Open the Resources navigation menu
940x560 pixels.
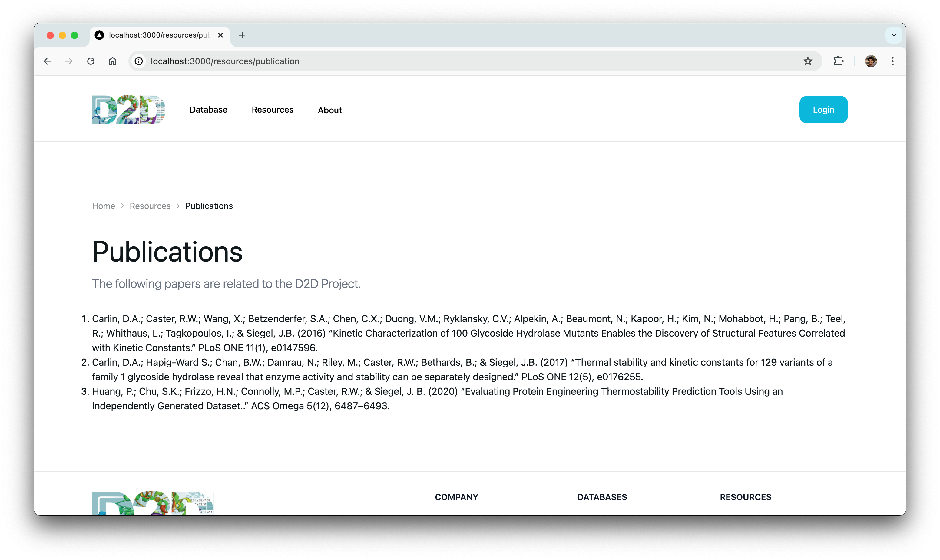[272, 110]
